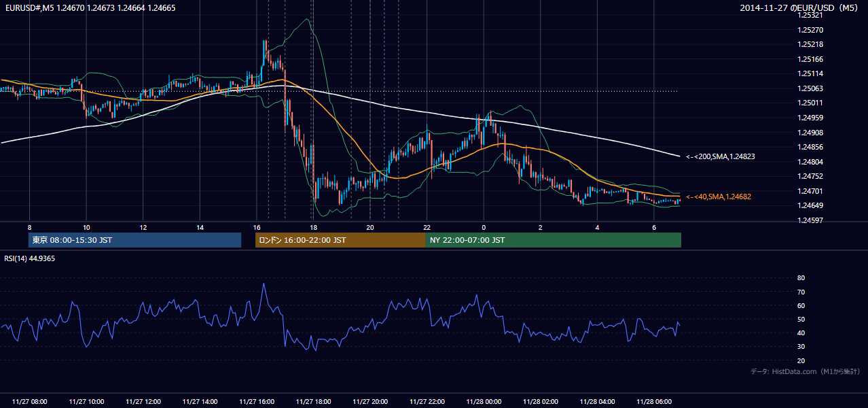This screenshot has width=868, height=408.
Task: Click the 11/27 22:00 bottom date label
Action: [427, 402]
